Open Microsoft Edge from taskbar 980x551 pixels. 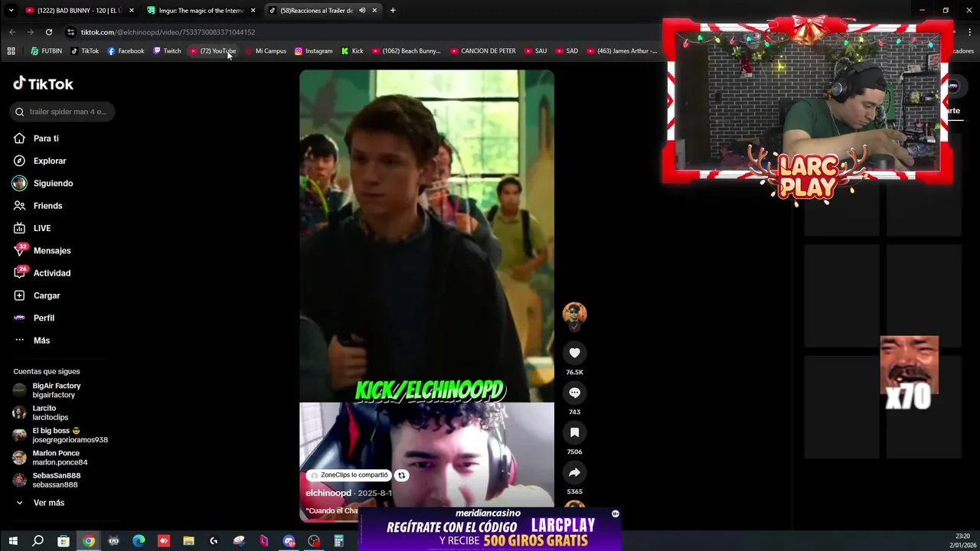click(139, 541)
